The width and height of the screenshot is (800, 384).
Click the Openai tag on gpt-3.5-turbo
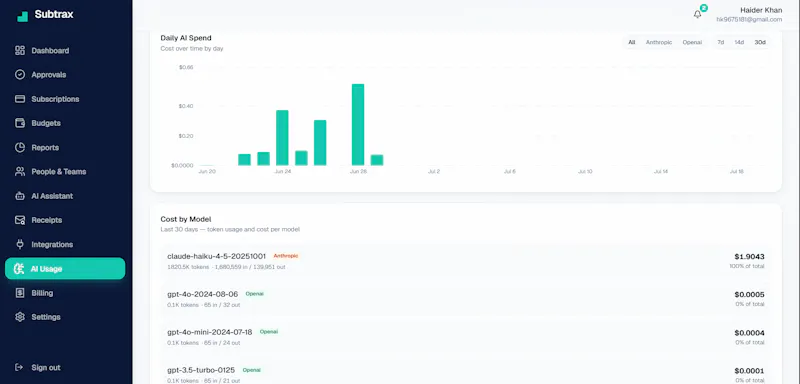(252, 370)
